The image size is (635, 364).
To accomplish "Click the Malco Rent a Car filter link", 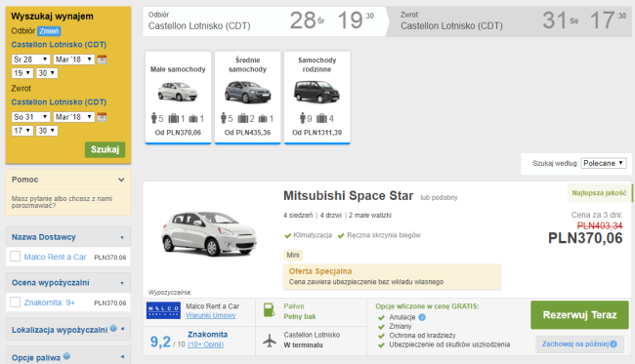I will point(55,257).
